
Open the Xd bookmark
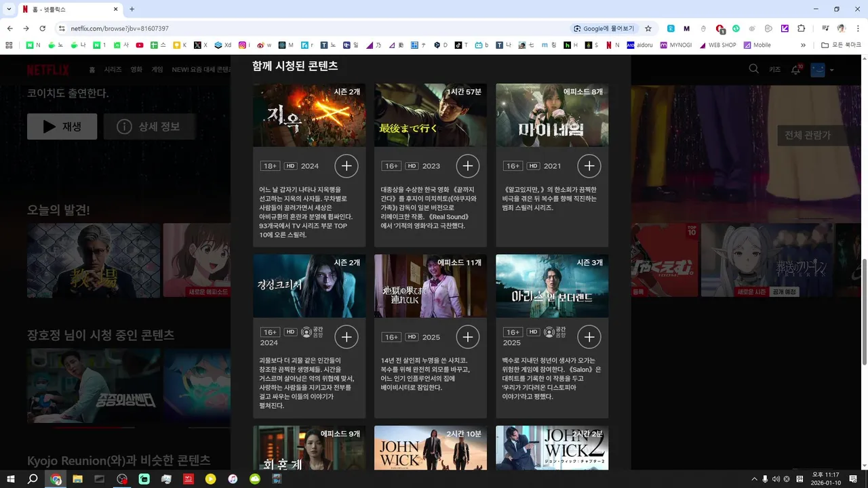pos(222,45)
